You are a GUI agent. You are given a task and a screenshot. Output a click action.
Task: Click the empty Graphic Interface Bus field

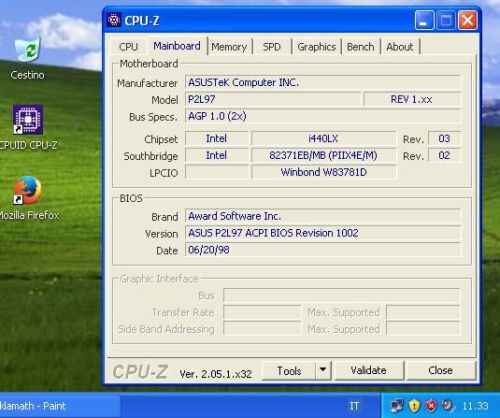[342, 295]
